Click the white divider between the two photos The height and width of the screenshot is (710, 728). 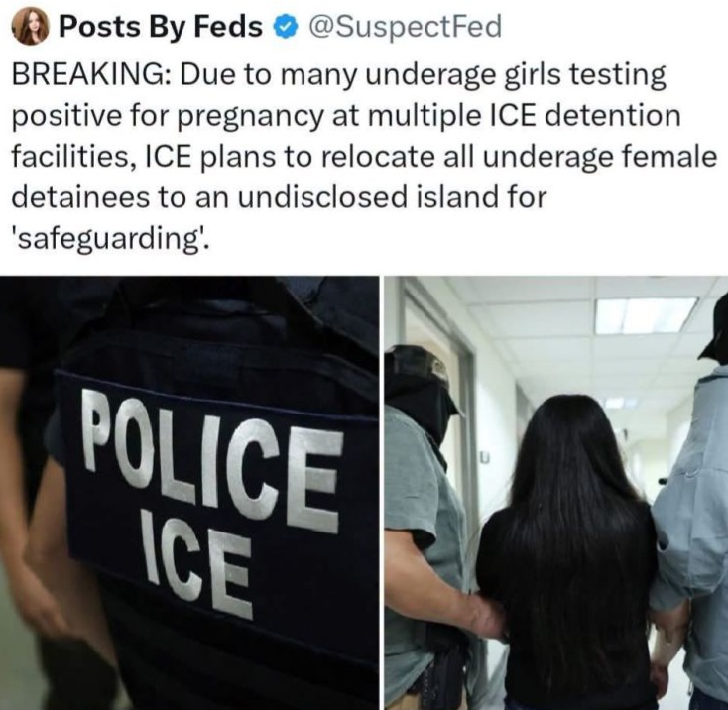(x=381, y=493)
